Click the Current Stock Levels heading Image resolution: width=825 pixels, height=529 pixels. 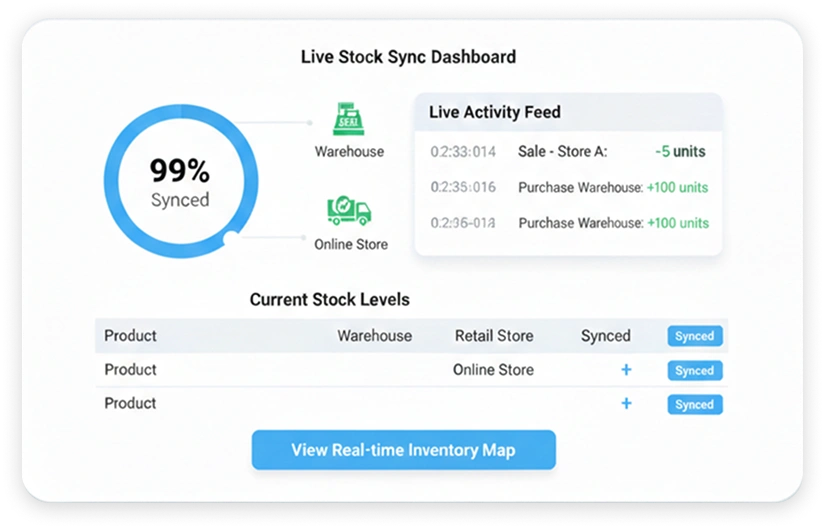329,300
